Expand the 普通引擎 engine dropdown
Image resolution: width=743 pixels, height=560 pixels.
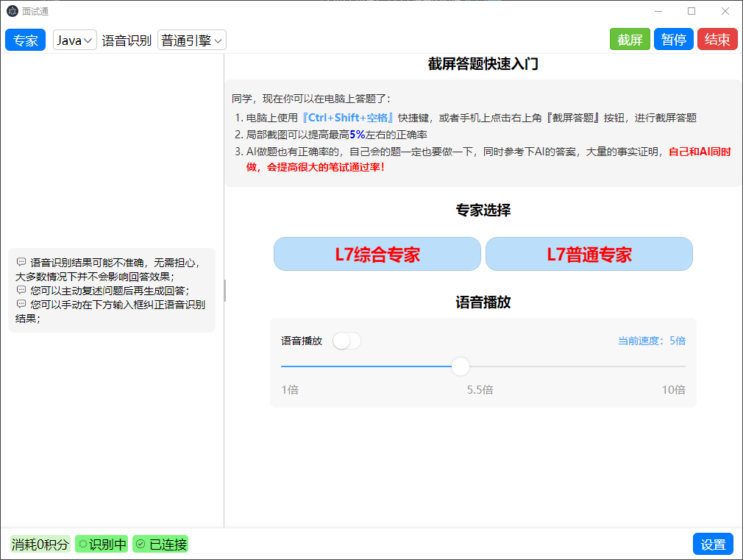191,40
